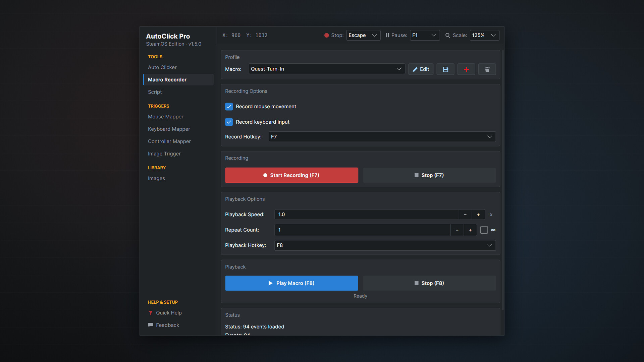Viewport: 644px width, 362px height.
Task: Click the Edit macro button
Action: click(x=421, y=69)
